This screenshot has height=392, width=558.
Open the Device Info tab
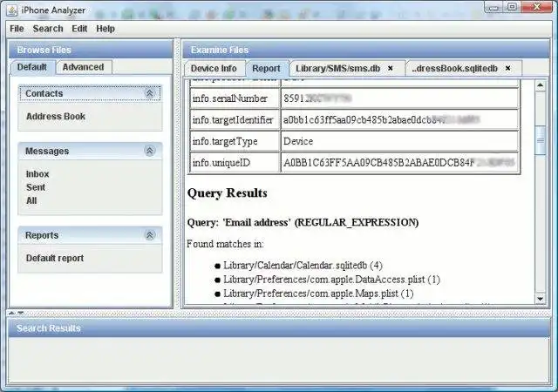[214, 68]
